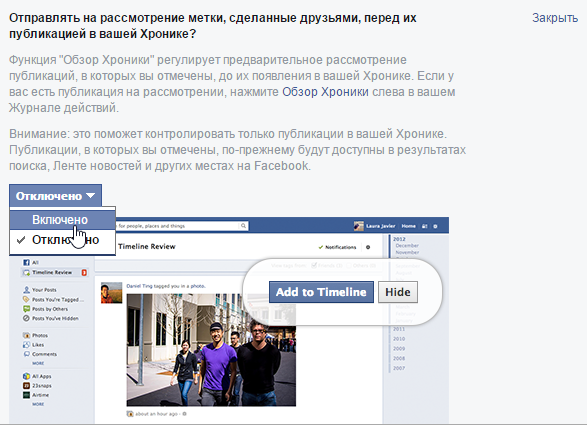Jump to December in the timeline
This screenshot has width=587, height=426.
407,246
